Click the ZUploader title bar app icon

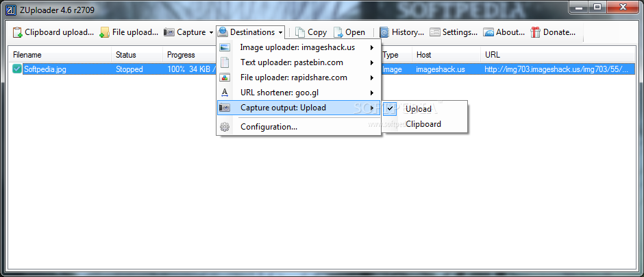point(11,9)
